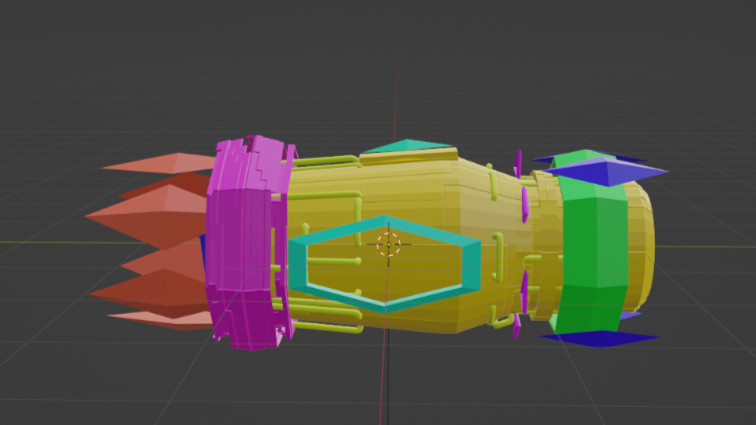Click the pipe above the hexagonal frame
The image size is (756, 425).
coord(325,195)
